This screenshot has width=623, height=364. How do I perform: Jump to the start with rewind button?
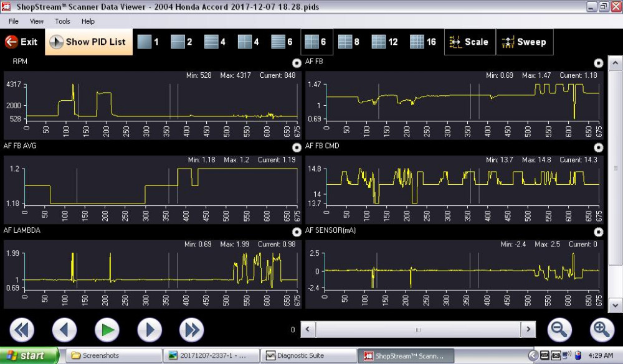(22, 329)
